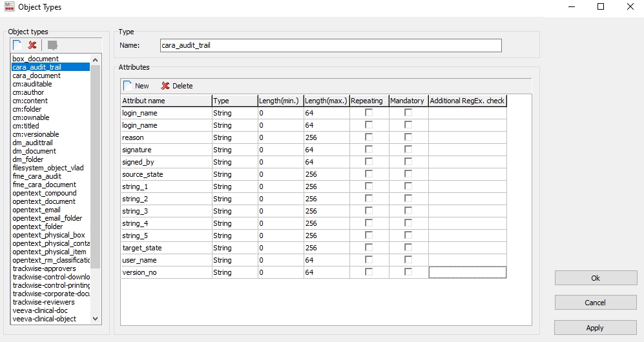
Task: Click the Length(max.) column header
Action: point(326,101)
